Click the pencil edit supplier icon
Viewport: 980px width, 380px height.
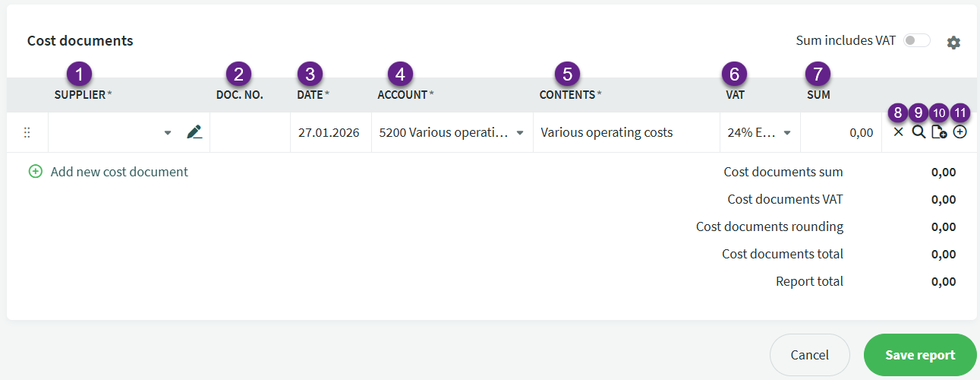[194, 132]
